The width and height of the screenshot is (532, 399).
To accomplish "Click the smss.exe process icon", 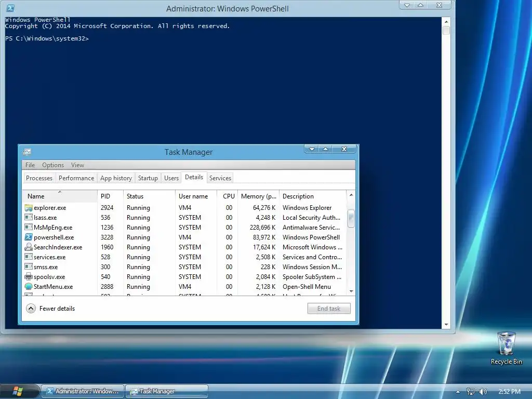I will 29,267.
